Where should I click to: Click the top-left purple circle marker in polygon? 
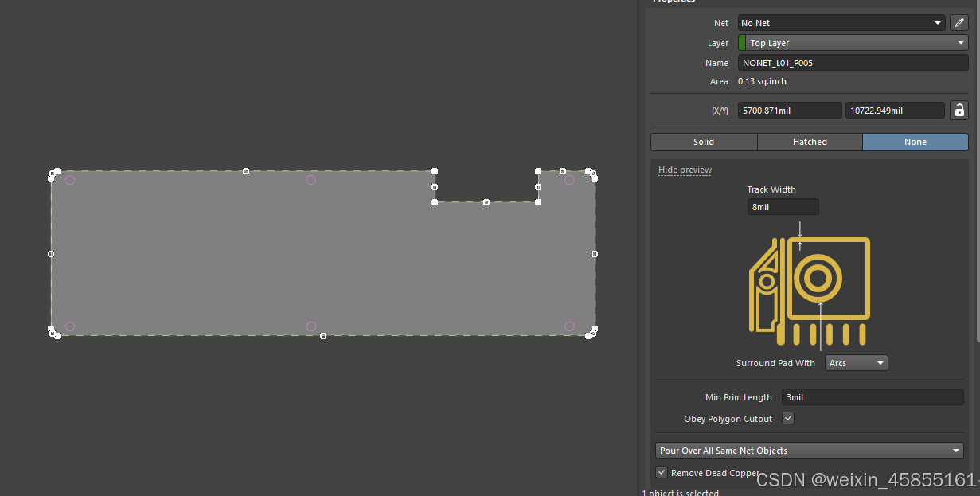[70, 180]
